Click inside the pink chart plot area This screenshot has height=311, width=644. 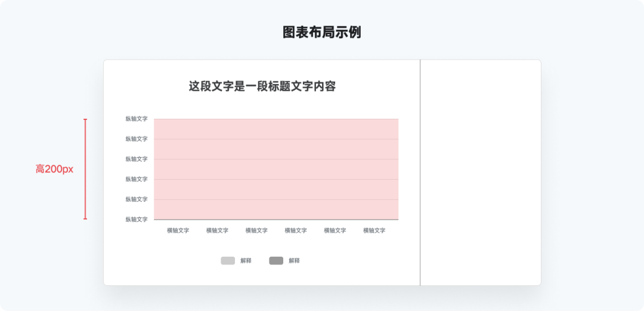[276, 169]
